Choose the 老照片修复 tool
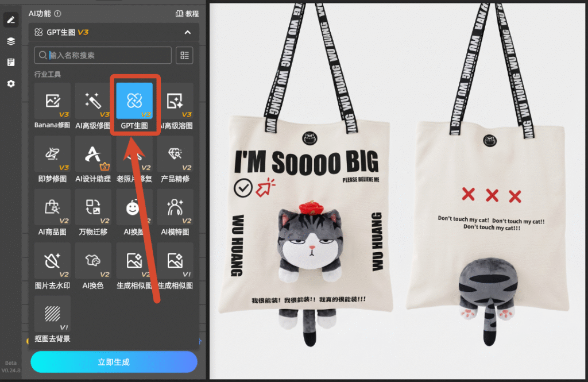The height and width of the screenshot is (382, 588). click(x=134, y=160)
